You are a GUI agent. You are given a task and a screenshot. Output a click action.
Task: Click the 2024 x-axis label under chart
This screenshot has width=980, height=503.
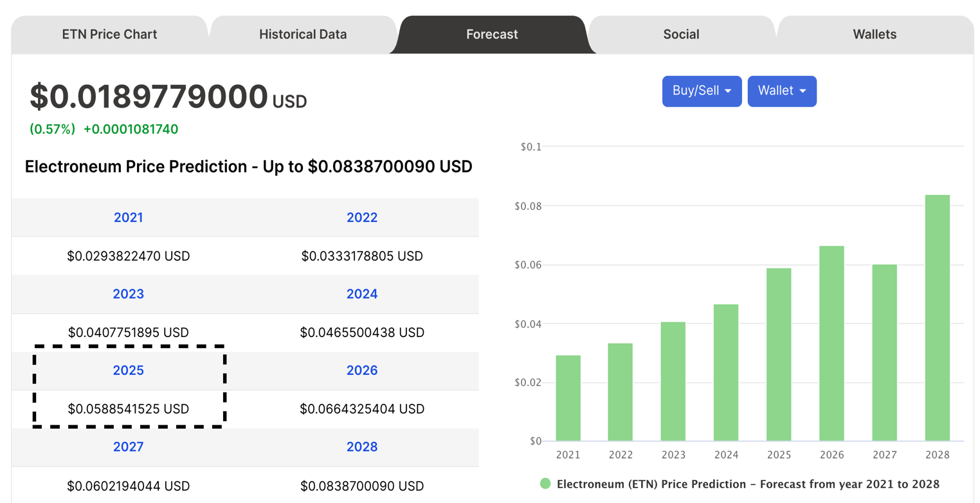pyautogui.click(x=726, y=455)
